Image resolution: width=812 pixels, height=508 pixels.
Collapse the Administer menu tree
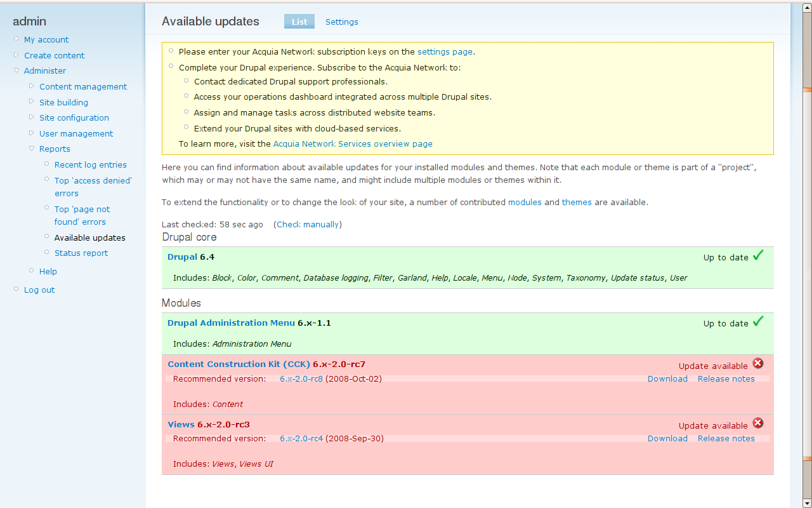[x=16, y=70]
